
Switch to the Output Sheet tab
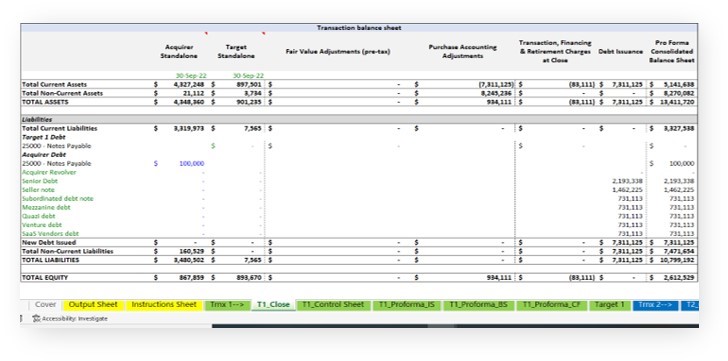click(93, 305)
